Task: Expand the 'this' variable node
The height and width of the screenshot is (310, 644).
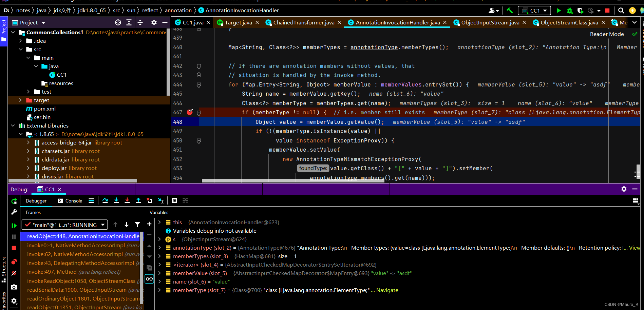Action: (x=159, y=222)
